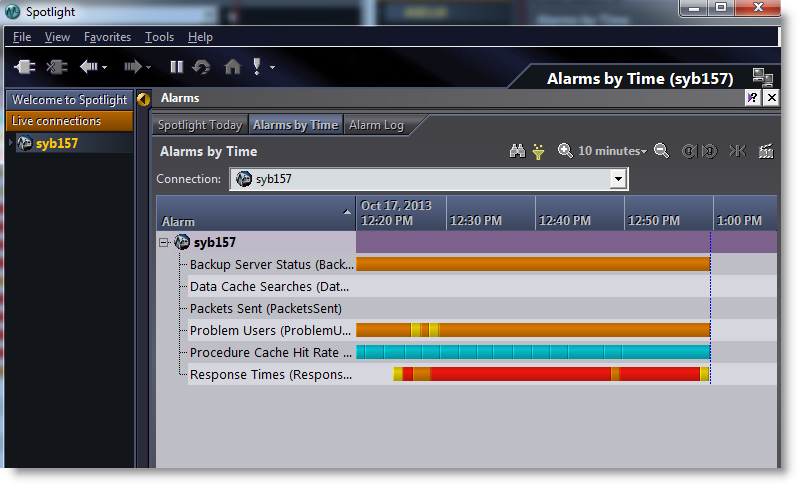Select the Data Cache Searches alarm row
797x484 pixels.
pos(271,286)
